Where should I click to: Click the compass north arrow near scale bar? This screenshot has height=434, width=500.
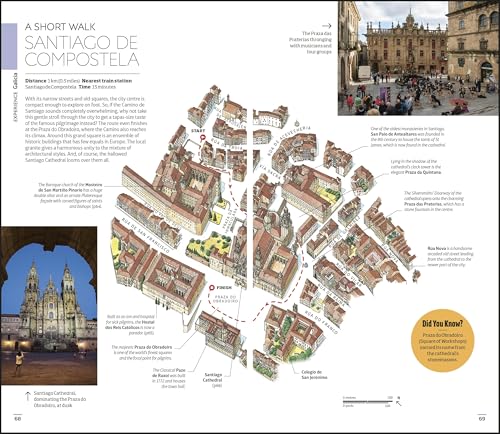point(399,401)
